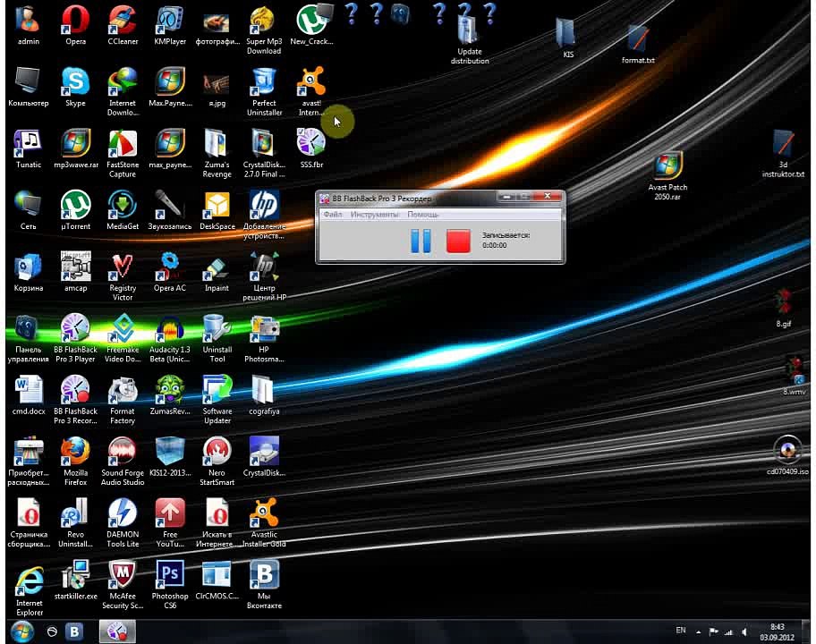Select the KMPlayer desktop icon
This screenshot has width=816, height=644.
point(170,25)
